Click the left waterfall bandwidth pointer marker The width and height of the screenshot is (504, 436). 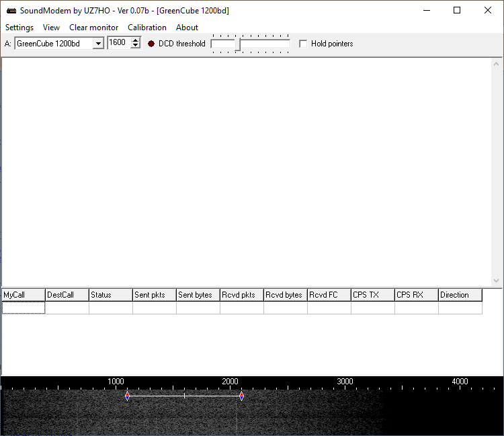pos(127,396)
